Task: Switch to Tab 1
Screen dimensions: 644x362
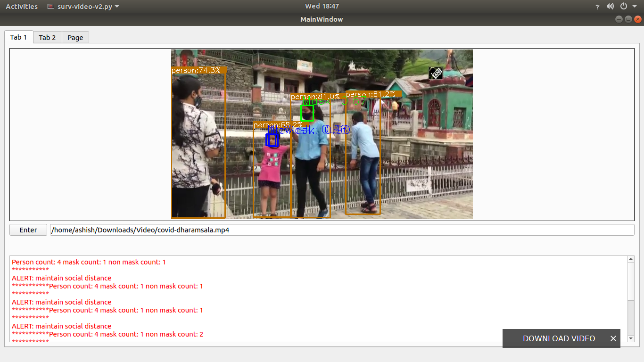Action: click(19, 37)
